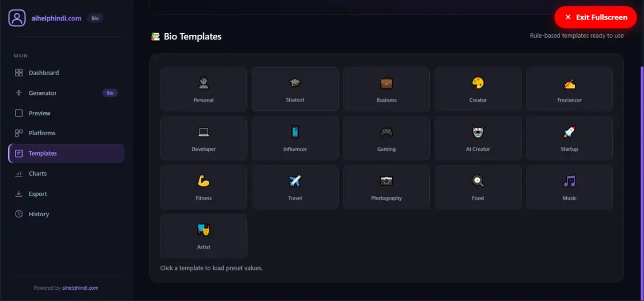Open the Generator menu item

67,93
